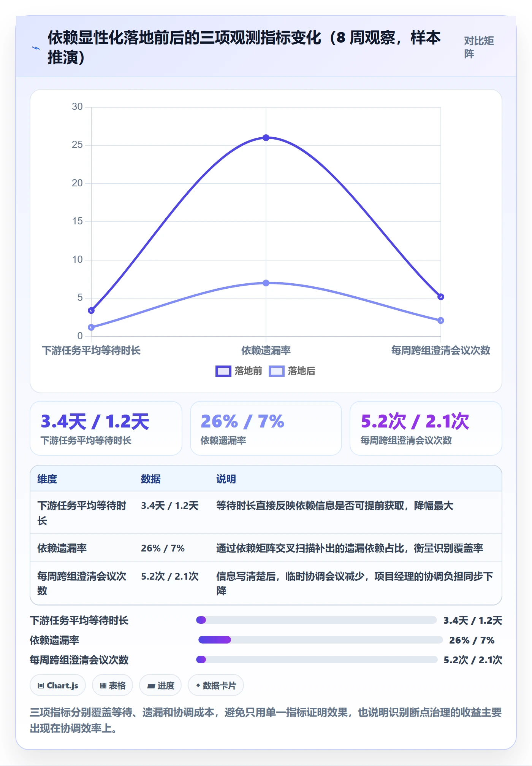
Task: Select table cell 3.4天 / 1.2天
Action: (x=170, y=505)
